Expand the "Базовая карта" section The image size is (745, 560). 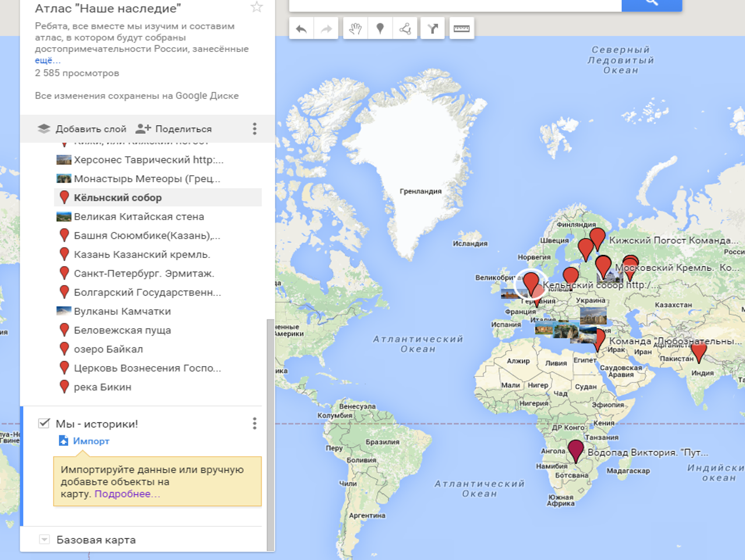44,540
